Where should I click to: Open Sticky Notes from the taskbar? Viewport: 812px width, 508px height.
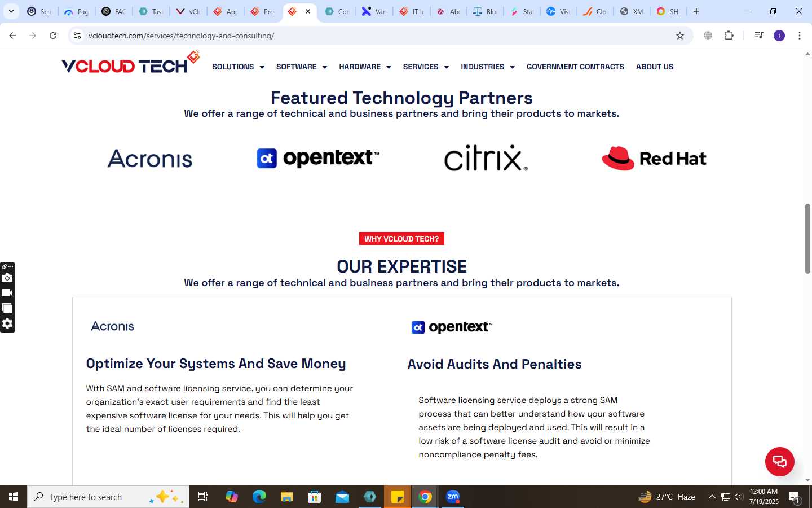(398, 497)
